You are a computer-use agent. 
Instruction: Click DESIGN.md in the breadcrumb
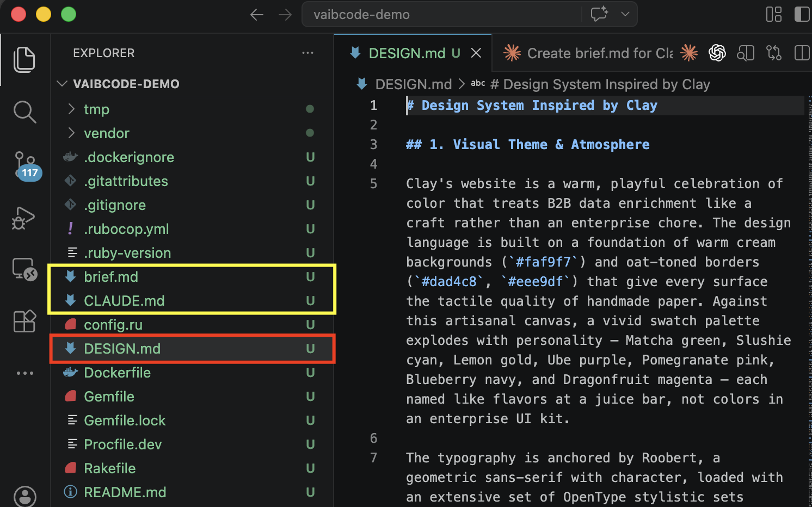tap(414, 84)
